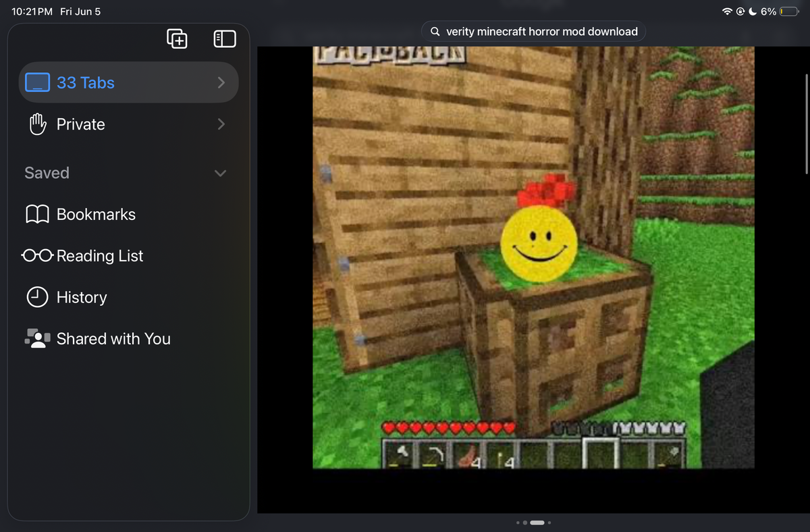
Task: Hide the Safari sidebar
Action: [225, 39]
